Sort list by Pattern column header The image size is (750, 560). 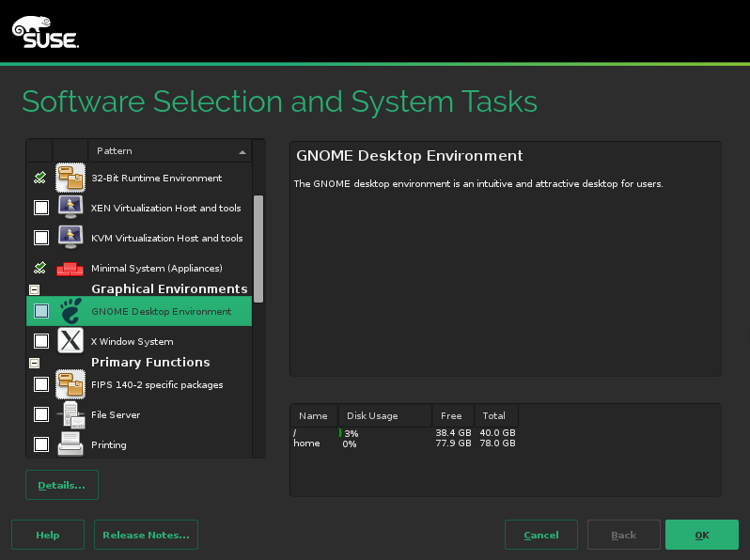click(x=170, y=151)
